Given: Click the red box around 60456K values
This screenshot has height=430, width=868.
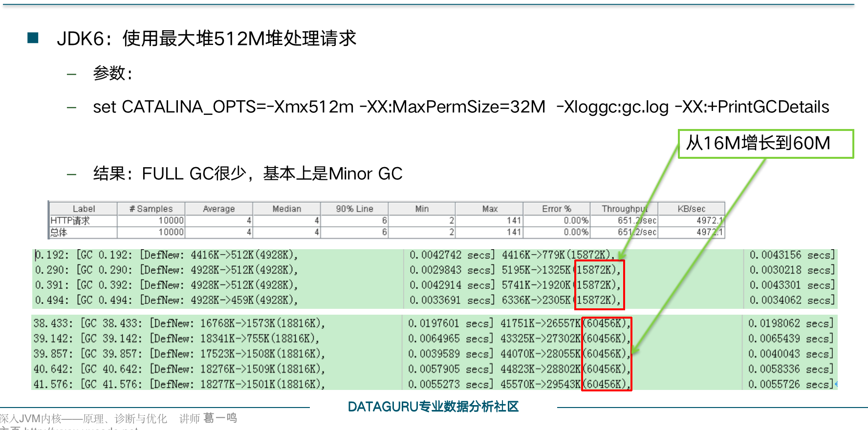Looking at the screenshot, I should (x=606, y=354).
